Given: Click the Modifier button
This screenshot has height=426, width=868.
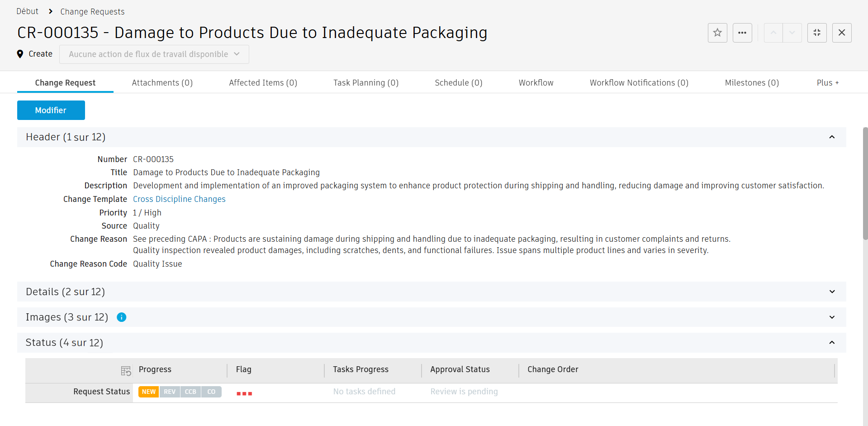Looking at the screenshot, I should click(x=51, y=110).
